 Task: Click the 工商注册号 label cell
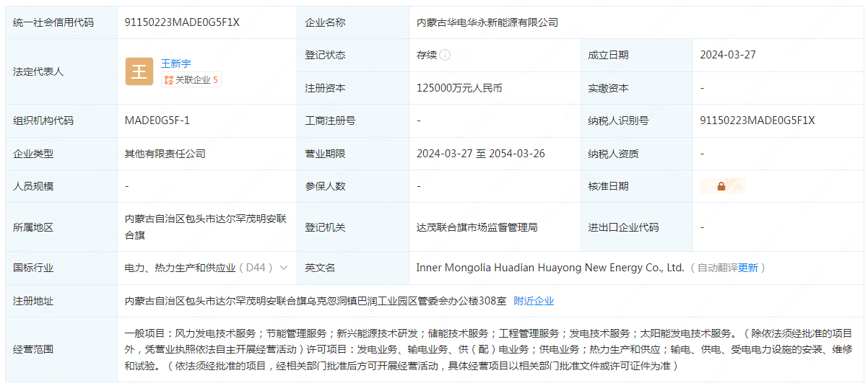point(352,120)
